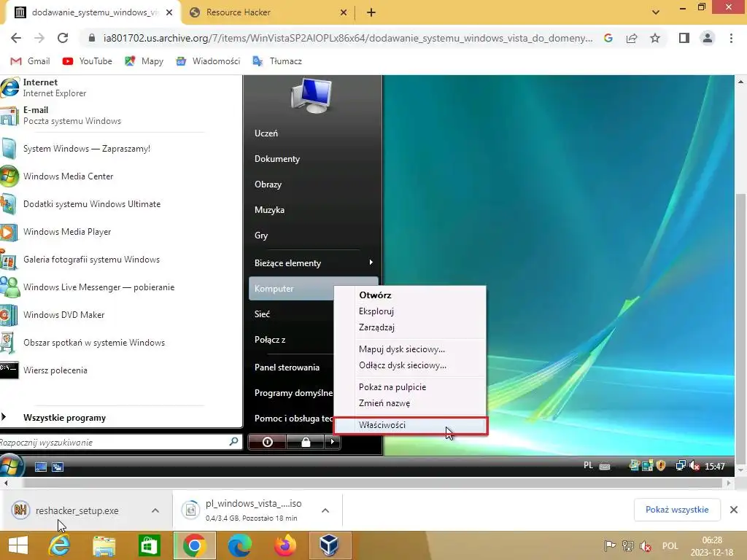747x560 pixels.
Task: Open Panel sterowania link
Action: 287,367
